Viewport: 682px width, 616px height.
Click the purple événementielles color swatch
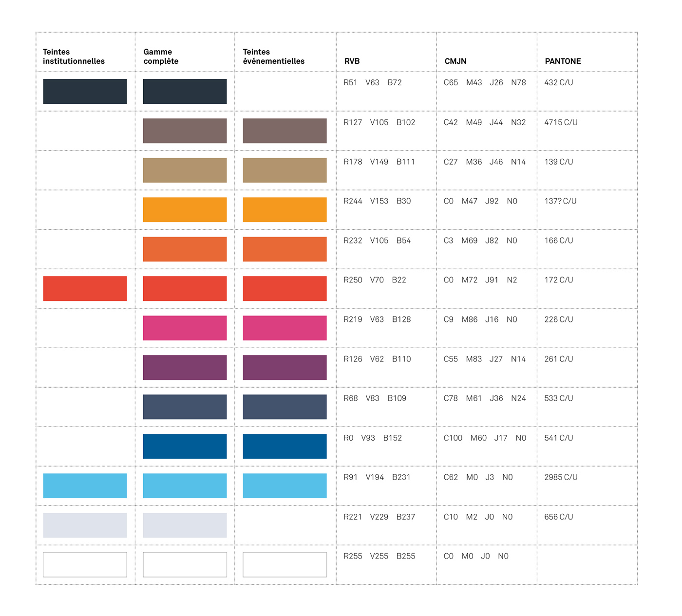tap(284, 367)
